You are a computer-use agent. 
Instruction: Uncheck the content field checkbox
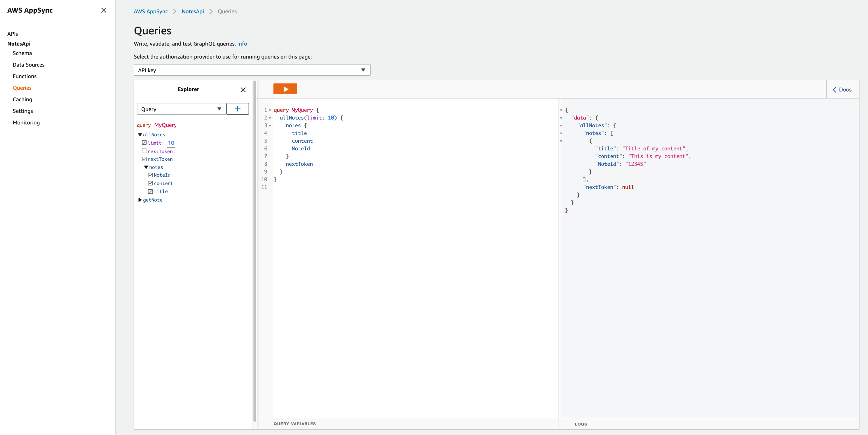(x=150, y=183)
